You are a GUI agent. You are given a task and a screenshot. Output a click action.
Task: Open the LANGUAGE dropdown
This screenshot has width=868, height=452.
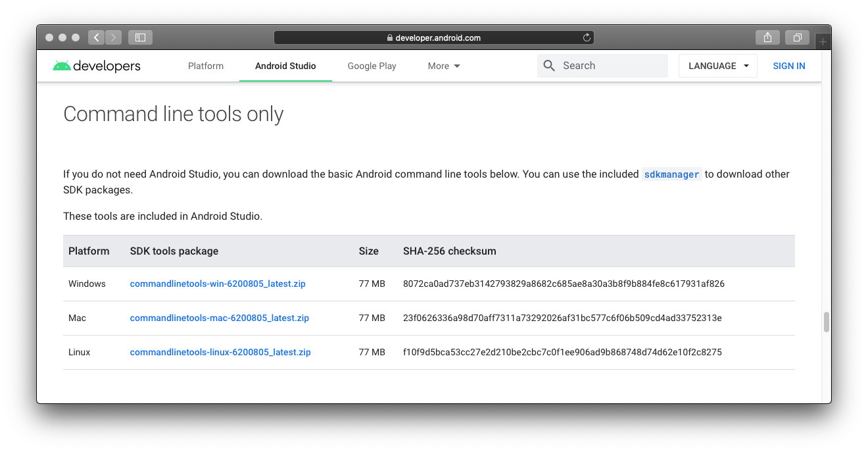point(718,66)
